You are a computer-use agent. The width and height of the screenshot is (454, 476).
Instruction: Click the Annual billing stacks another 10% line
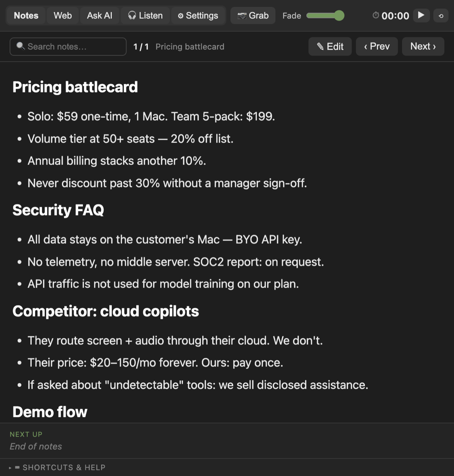point(117,161)
